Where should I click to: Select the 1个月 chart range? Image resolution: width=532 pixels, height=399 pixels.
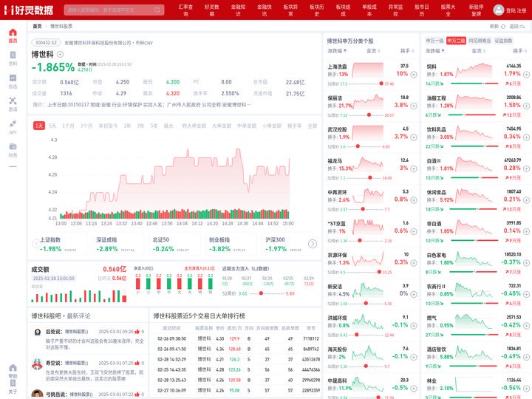[68, 126]
